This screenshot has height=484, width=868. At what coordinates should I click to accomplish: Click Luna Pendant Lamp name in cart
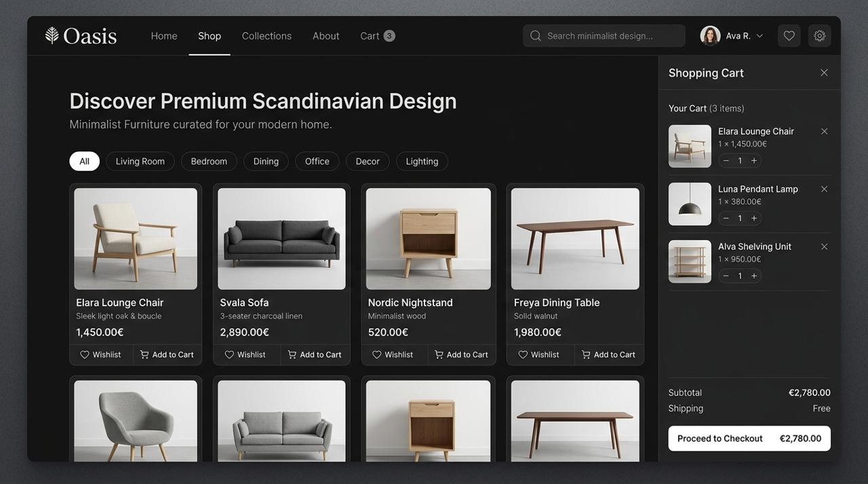[758, 189]
